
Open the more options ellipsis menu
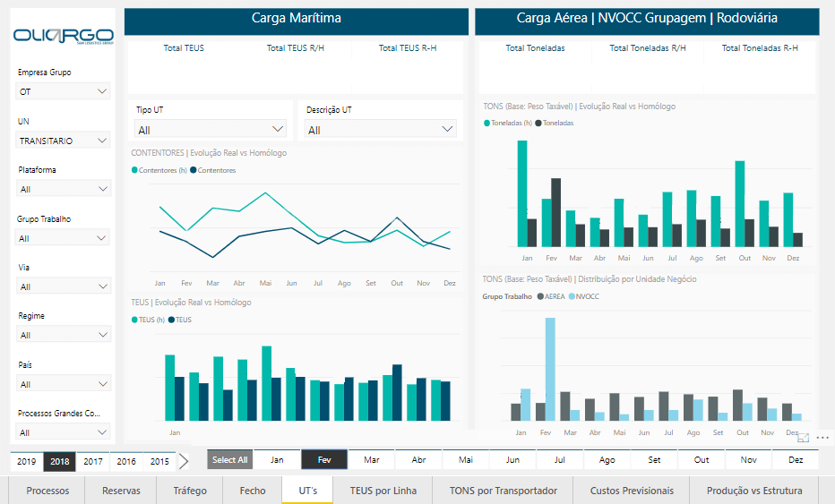[x=822, y=438]
